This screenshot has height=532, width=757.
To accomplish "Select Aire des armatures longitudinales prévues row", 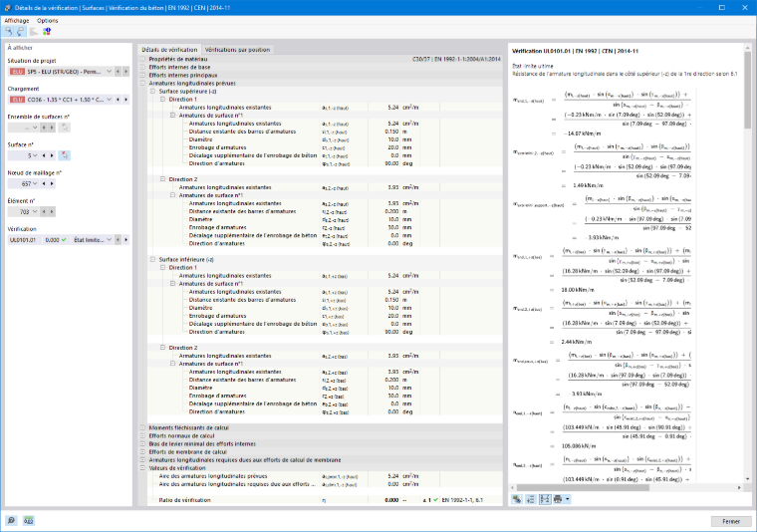I will 325,476.
